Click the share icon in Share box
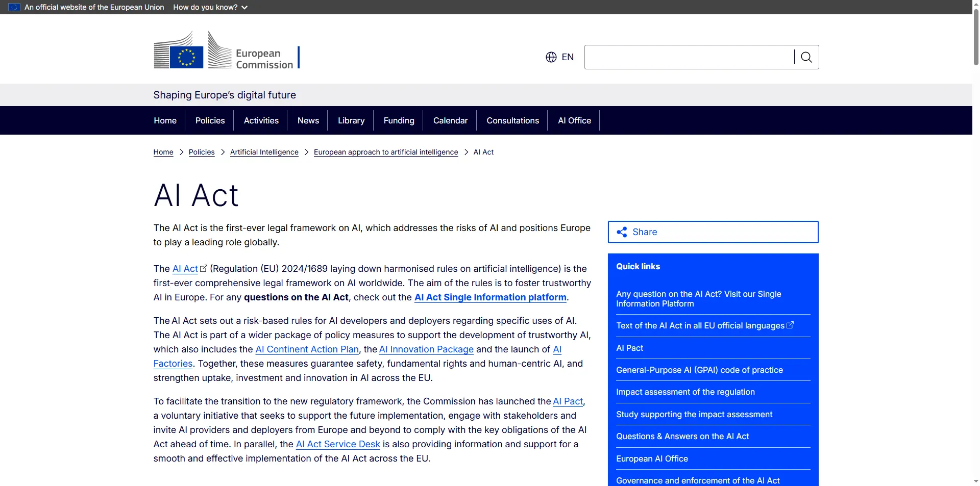Viewport: 980px width, 486px height. tap(622, 232)
